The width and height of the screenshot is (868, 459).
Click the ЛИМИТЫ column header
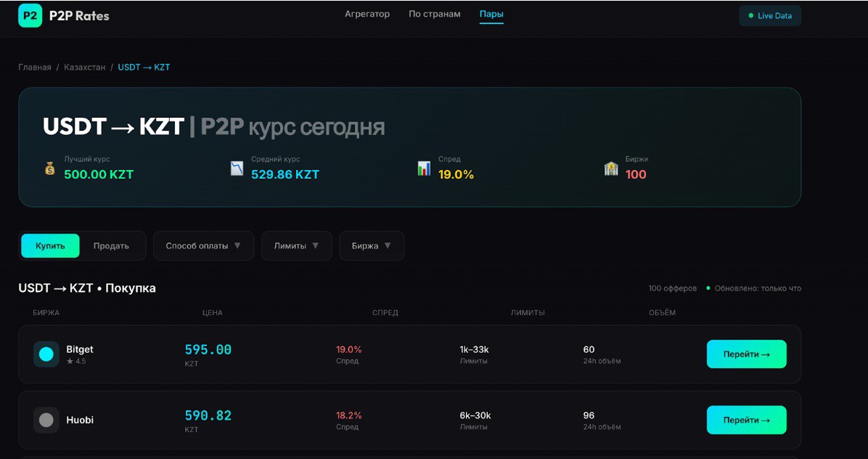(x=528, y=313)
